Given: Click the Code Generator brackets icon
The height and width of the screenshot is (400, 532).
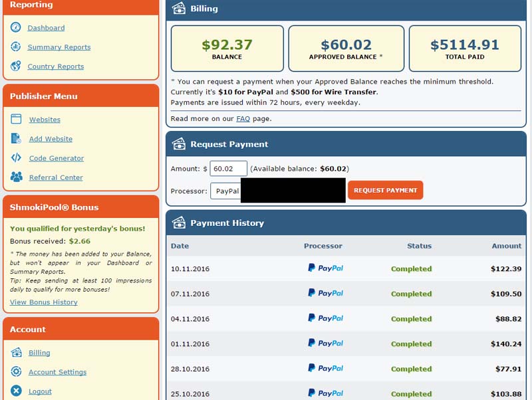Looking at the screenshot, I should 16,157.
